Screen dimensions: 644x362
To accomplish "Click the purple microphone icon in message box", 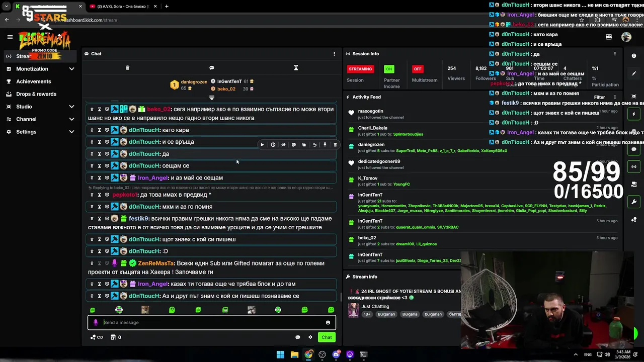I will [x=96, y=323].
